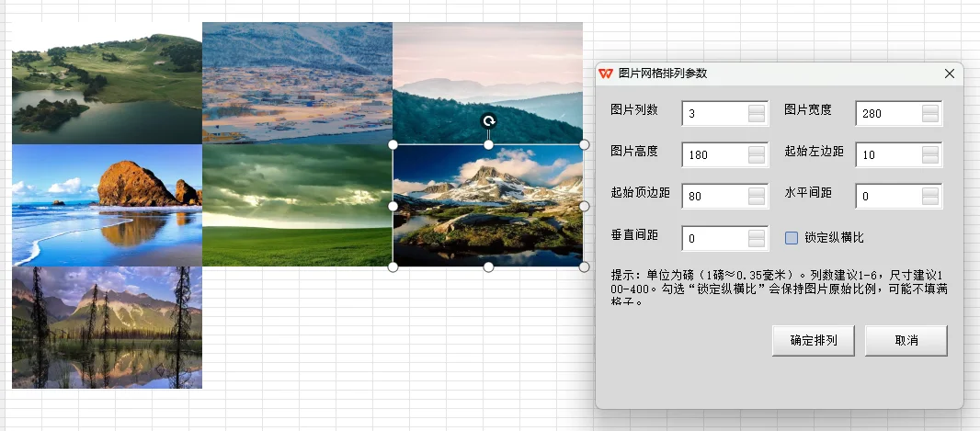Decrease 垂直间距 with its lower spin button
Viewport: 980px width, 431px height.
pyautogui.click(x=757, y=243)
